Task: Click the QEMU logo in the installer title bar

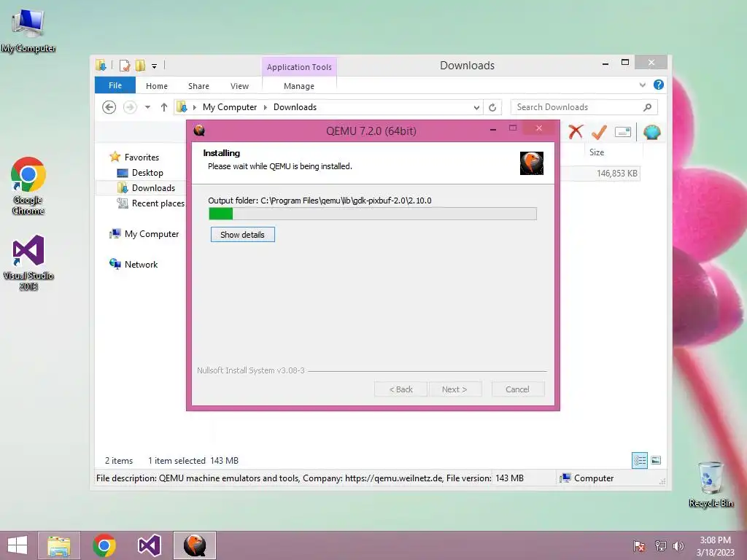Action: (199, 131)
